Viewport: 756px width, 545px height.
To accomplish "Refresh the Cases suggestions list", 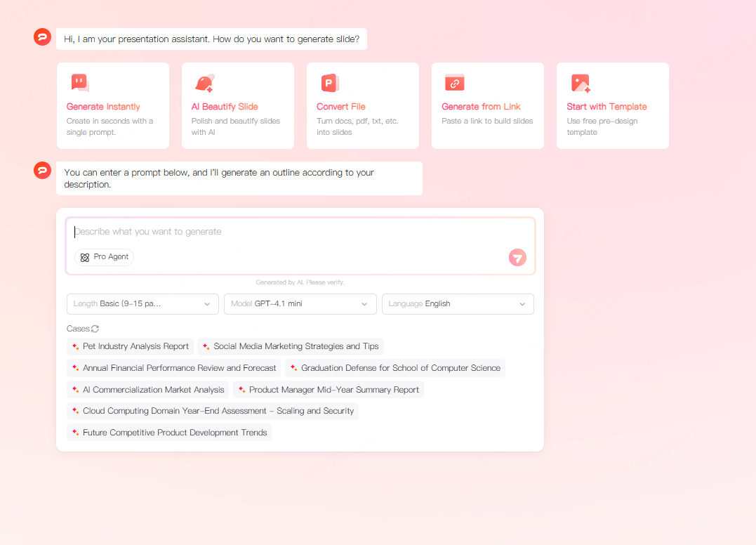I will [95, 328].
